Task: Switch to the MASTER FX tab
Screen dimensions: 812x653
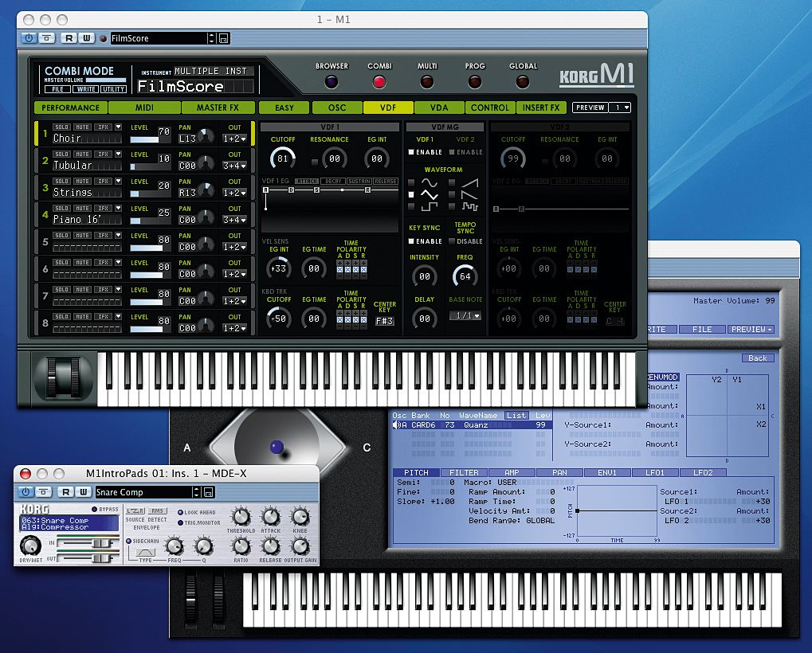Action: point(218,108)
